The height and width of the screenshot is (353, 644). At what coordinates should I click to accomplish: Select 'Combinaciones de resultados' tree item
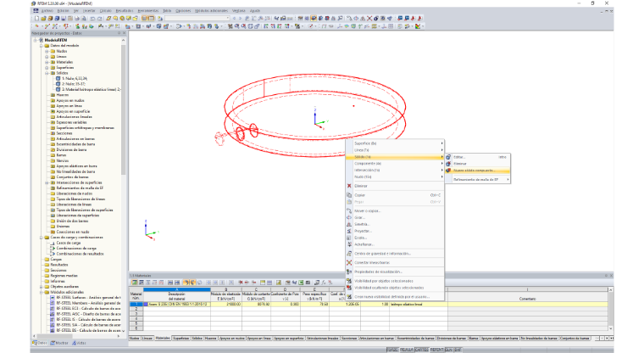pos(80,254)
